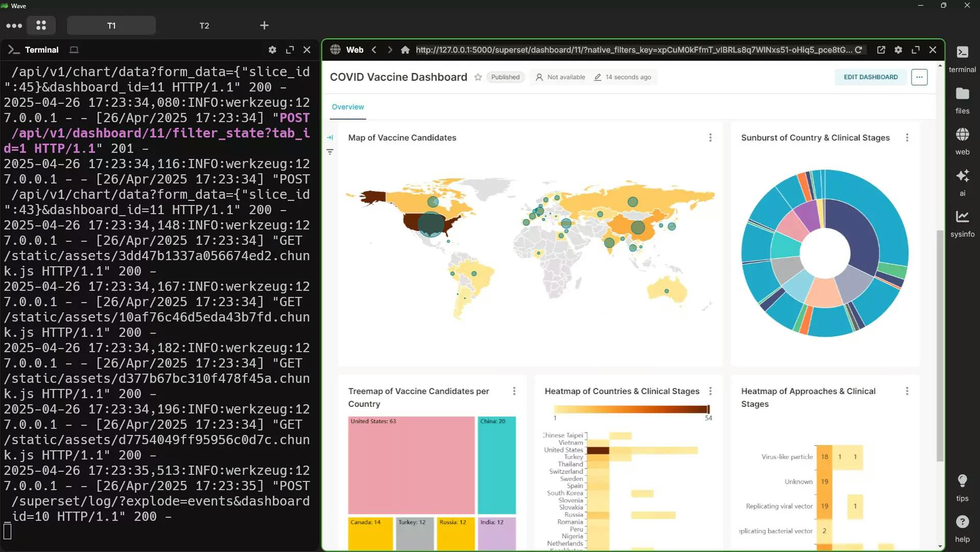
Task: Click the China bubble on map
Action: click(x=638, y=227)
